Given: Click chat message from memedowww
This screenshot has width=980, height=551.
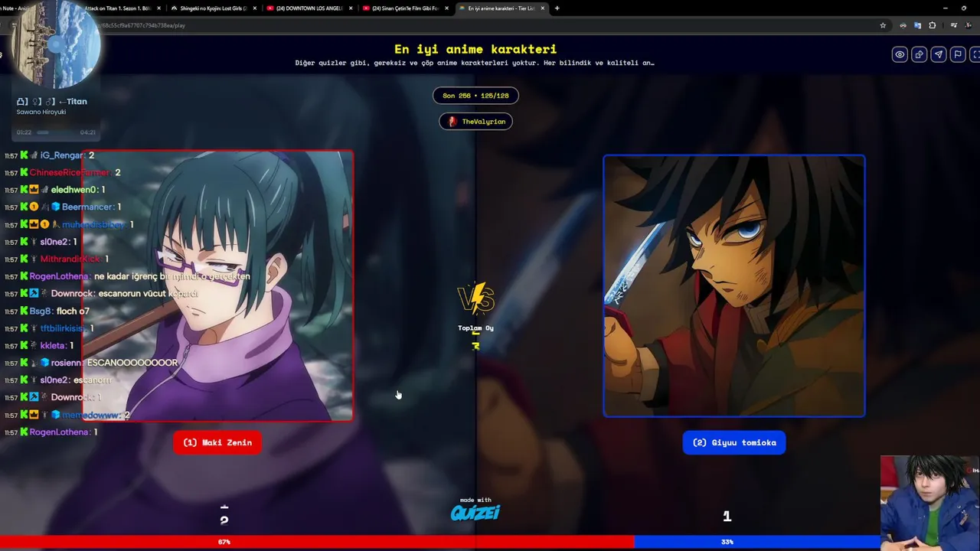Looking at the screenshot, I should point(67,415).
